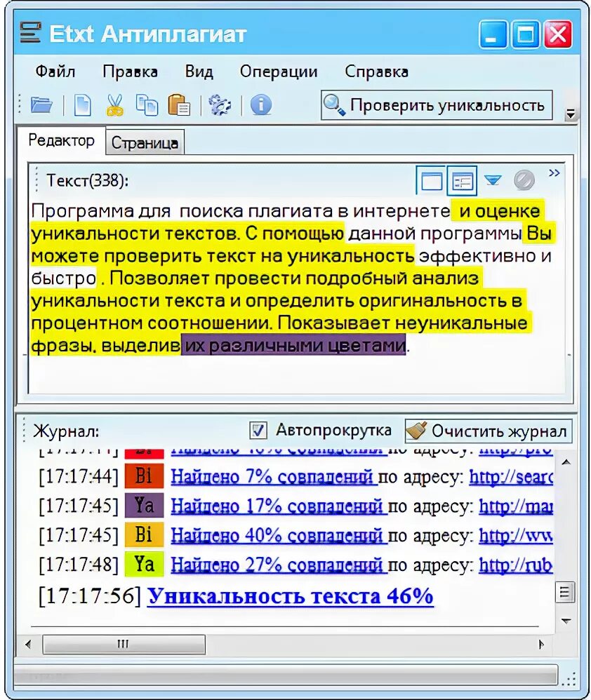591x700 pixels.
Task: Cut text using the scissors icon
Action: pyautogui.click(x=115, y=105)
